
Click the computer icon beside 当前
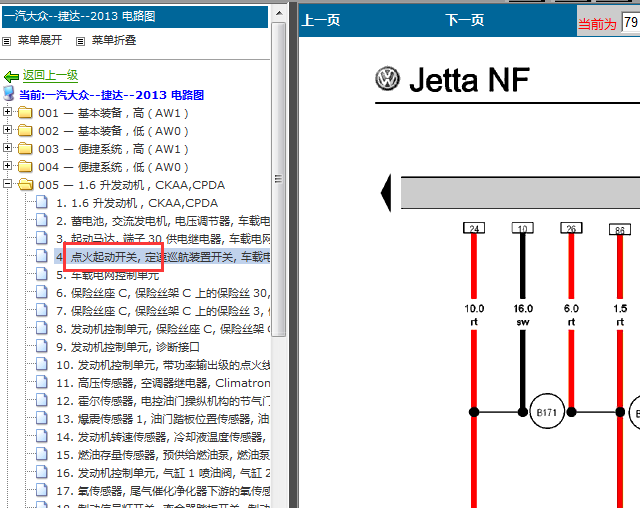click(x=9, y=93)
